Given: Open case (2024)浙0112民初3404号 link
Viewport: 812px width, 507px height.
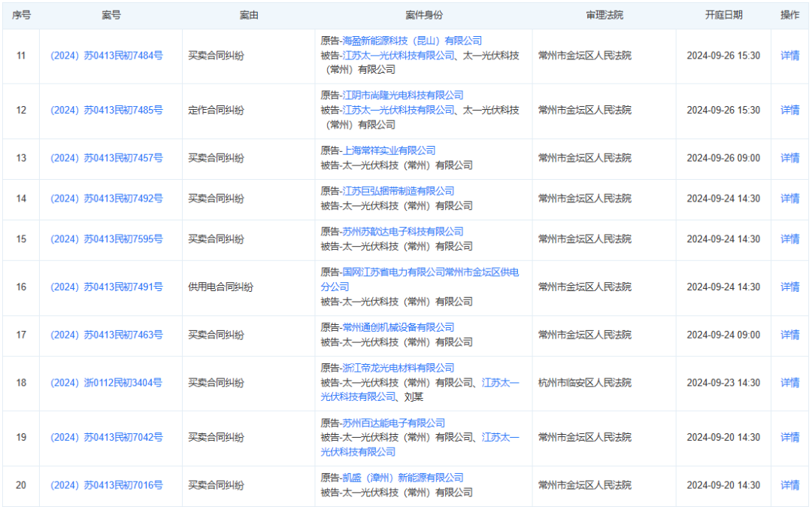Looking at the screenshot, I should coord(106,383).
